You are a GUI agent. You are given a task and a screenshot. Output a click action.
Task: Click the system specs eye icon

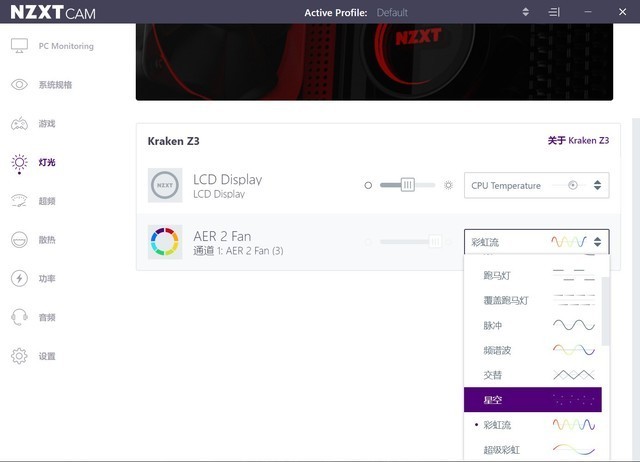(19, 84)
